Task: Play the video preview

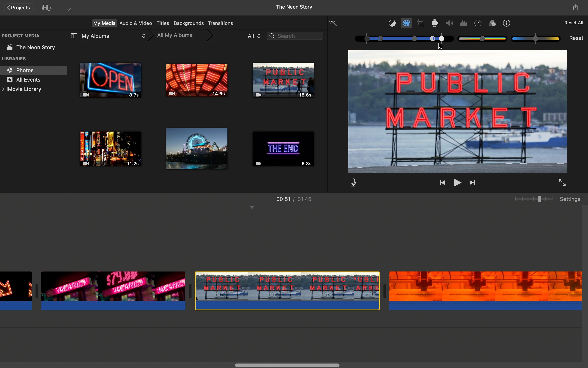Action: [x=458, y=183]
